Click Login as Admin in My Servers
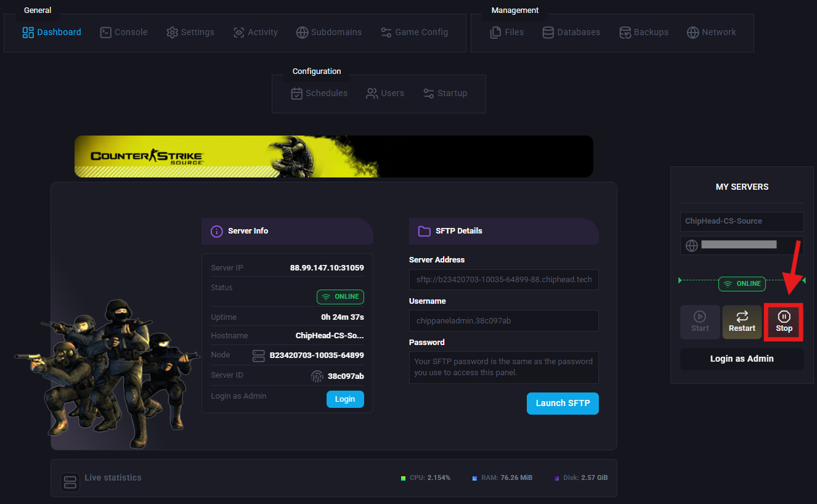 click(x=742, y=359)
